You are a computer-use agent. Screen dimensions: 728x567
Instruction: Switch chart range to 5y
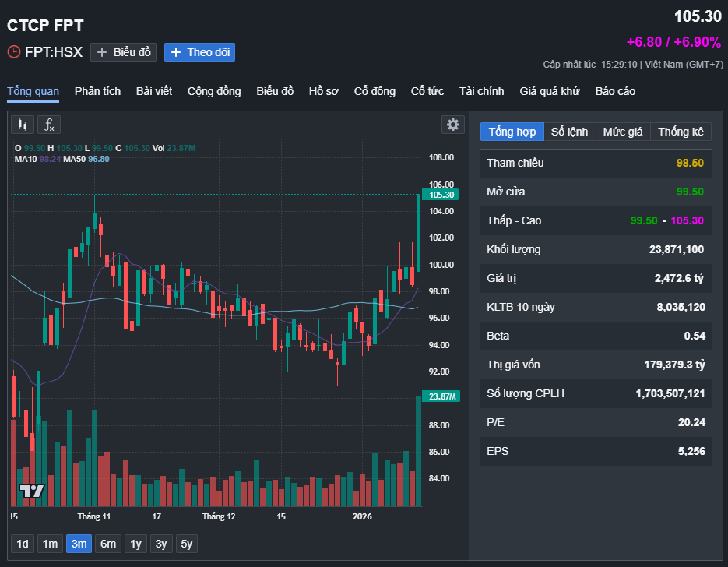coord(187,544)
